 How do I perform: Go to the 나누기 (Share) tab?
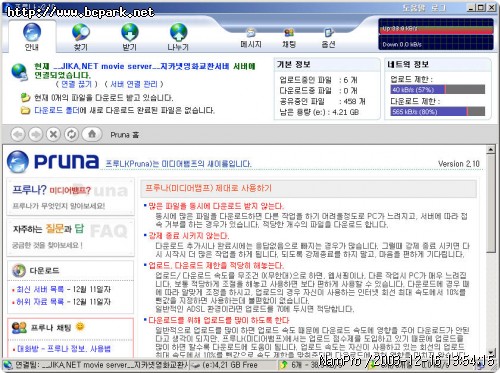(178, 37)
